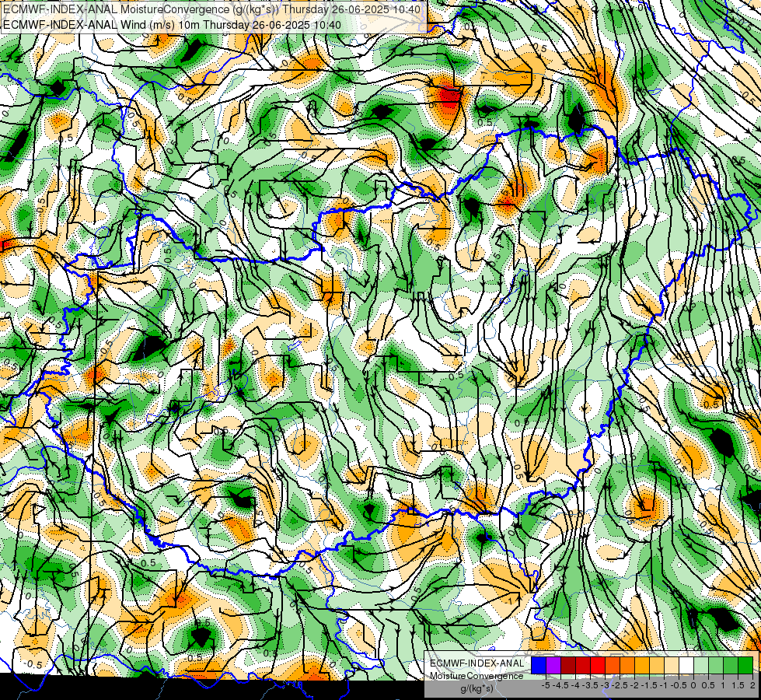Choose the legend swatch between -2 and -1.5
The width and height of the screenshot is (761, 700).
pyautogui.click(x=642, y=665)
